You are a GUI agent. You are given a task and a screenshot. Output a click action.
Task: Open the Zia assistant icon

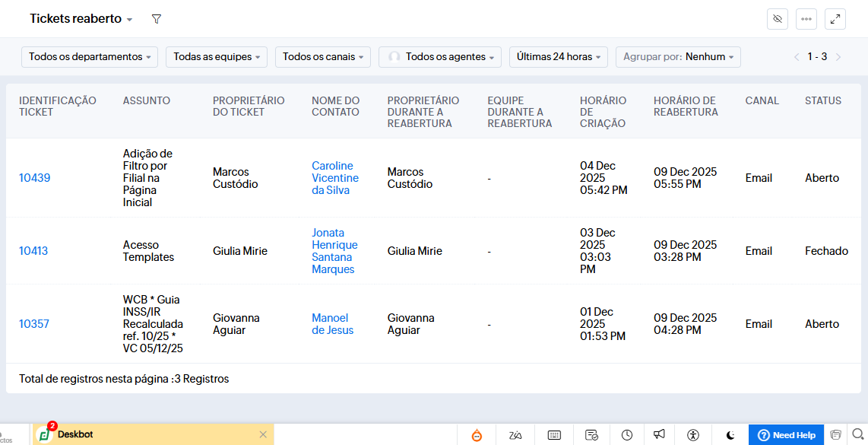[516, 435]
